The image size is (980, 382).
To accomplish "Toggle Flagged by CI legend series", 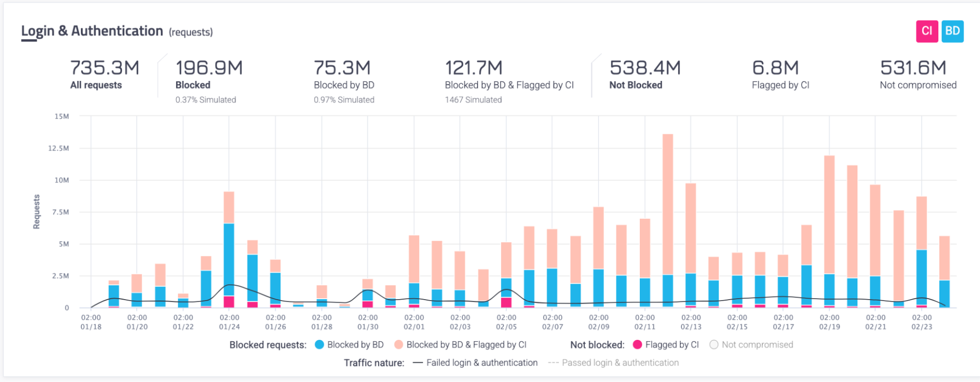I will [x=666, y=345].
